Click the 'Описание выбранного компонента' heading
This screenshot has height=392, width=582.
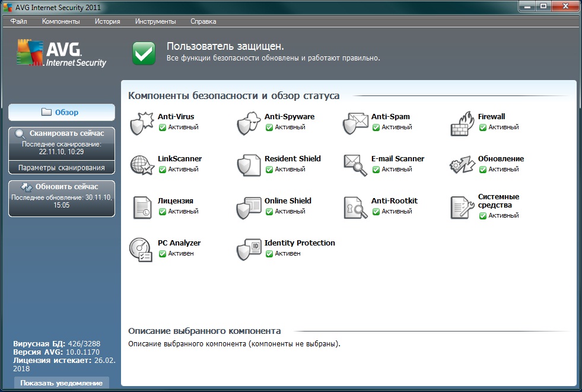point(205,331)
